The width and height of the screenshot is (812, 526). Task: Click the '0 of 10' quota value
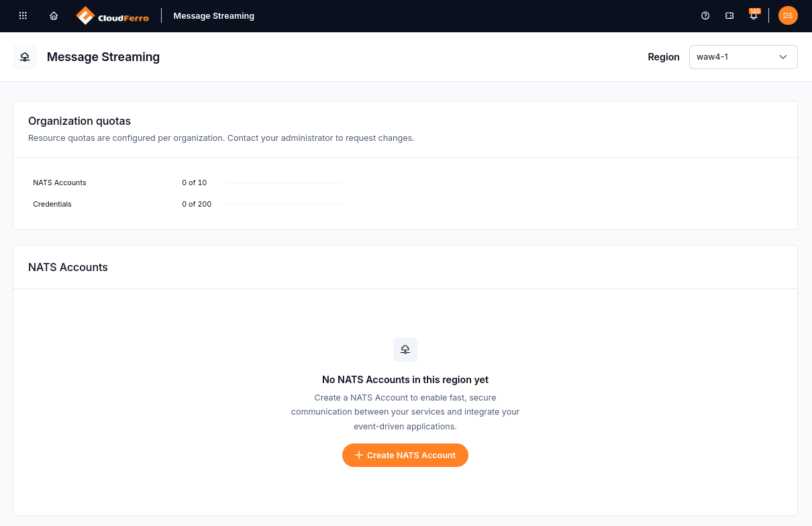(x=195, y=182)
